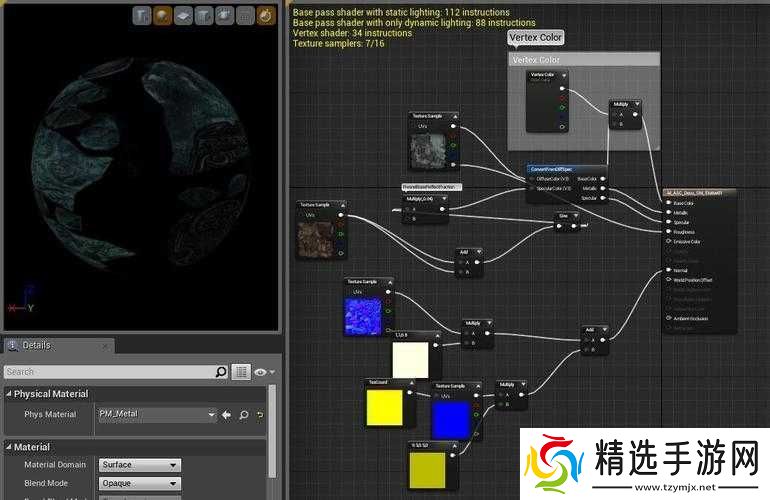Switch preview to cube mesh
The height and width of the screenshot is (500, 770).
[x=203, y=15]
